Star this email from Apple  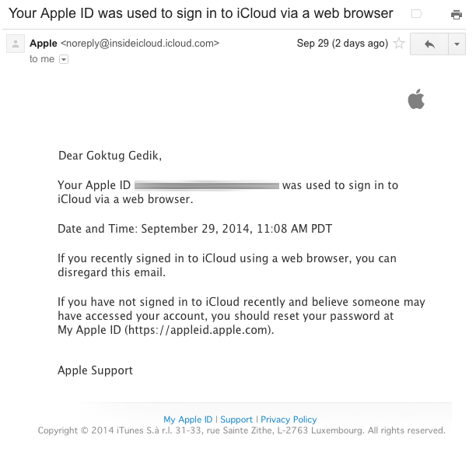(399, 44)
